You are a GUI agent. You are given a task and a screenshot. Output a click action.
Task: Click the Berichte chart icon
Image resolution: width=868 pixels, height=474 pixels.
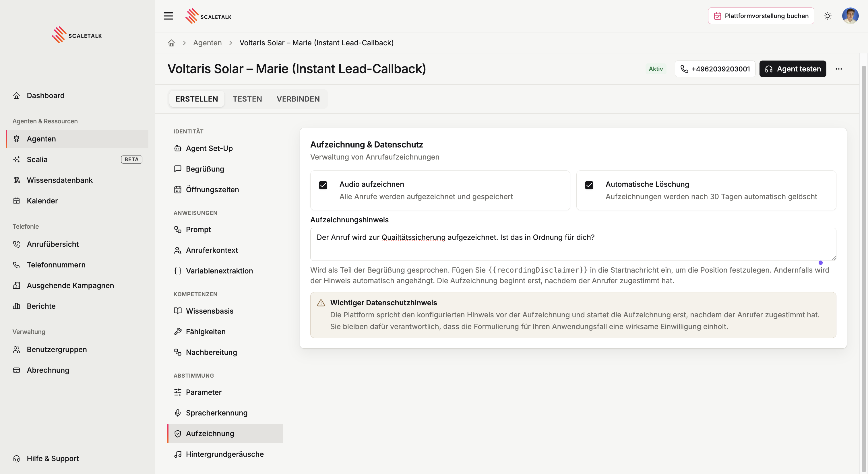click(17, 306)
